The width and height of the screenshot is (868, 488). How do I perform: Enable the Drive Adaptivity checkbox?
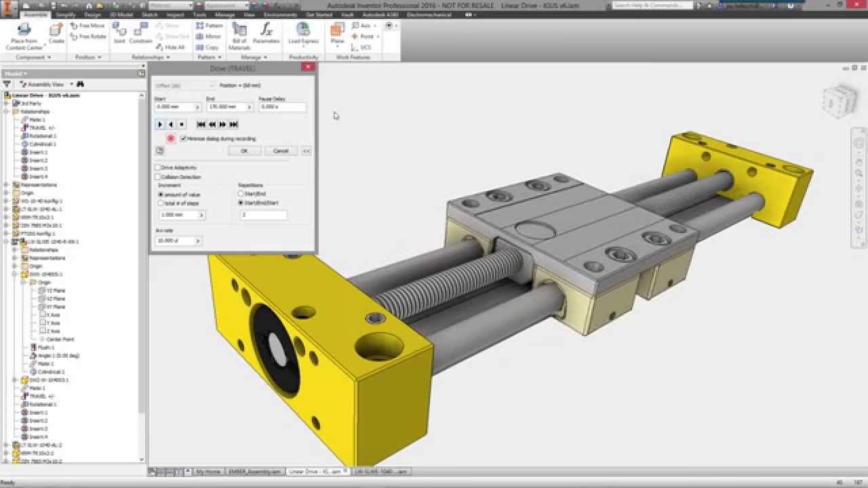[158, 167]
